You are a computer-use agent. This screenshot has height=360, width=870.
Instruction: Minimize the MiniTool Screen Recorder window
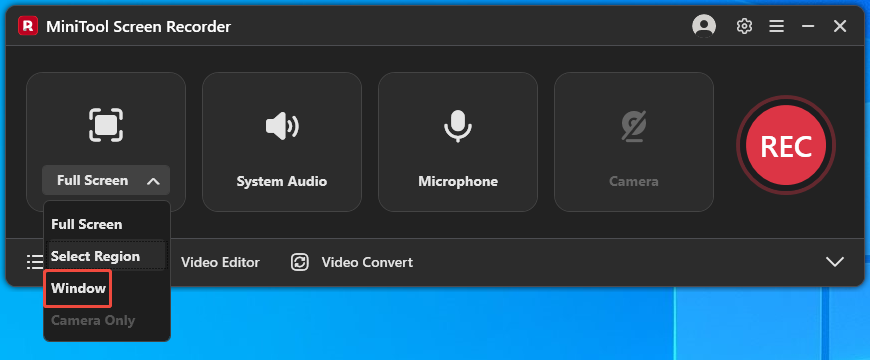tap(808, 26)
